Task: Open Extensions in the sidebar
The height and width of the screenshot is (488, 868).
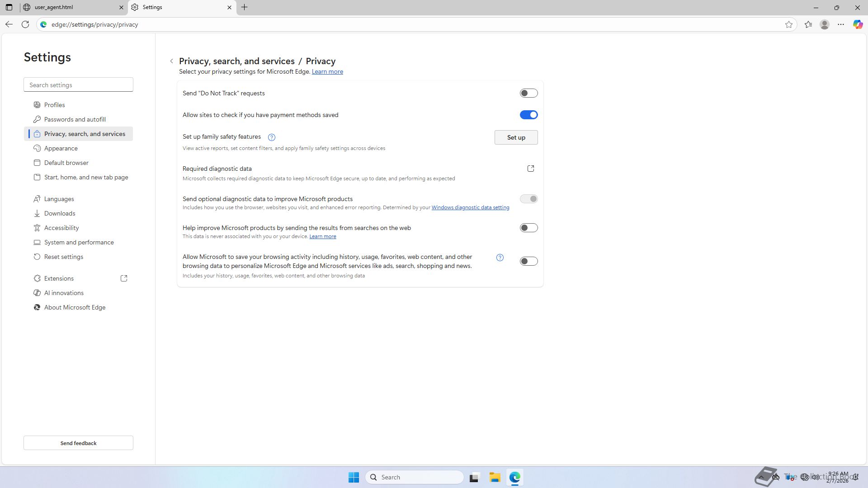Action: [x=59, y=278]
